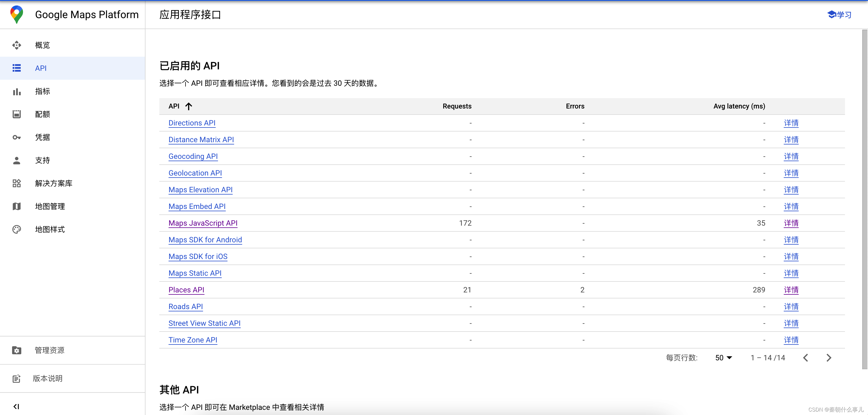View 详情 details for Places API

pos(791,290)
